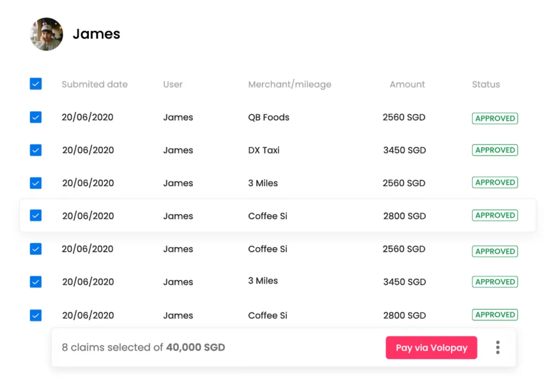The image size is (558, 392).
Task: Click the James name heading at the top
Action: pos(96,34)
